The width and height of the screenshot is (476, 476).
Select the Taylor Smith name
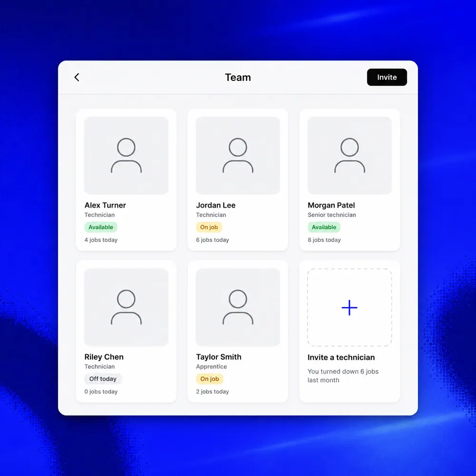218,357
